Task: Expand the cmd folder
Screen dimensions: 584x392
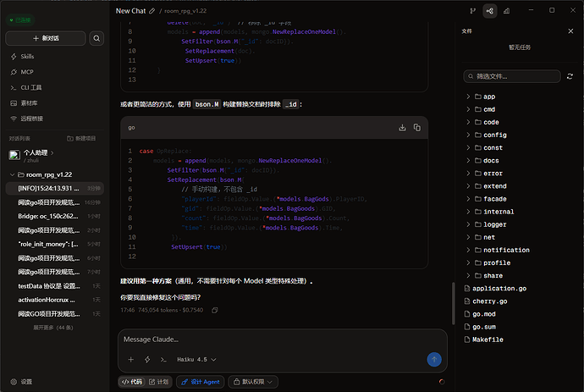Action: (468, 109)
